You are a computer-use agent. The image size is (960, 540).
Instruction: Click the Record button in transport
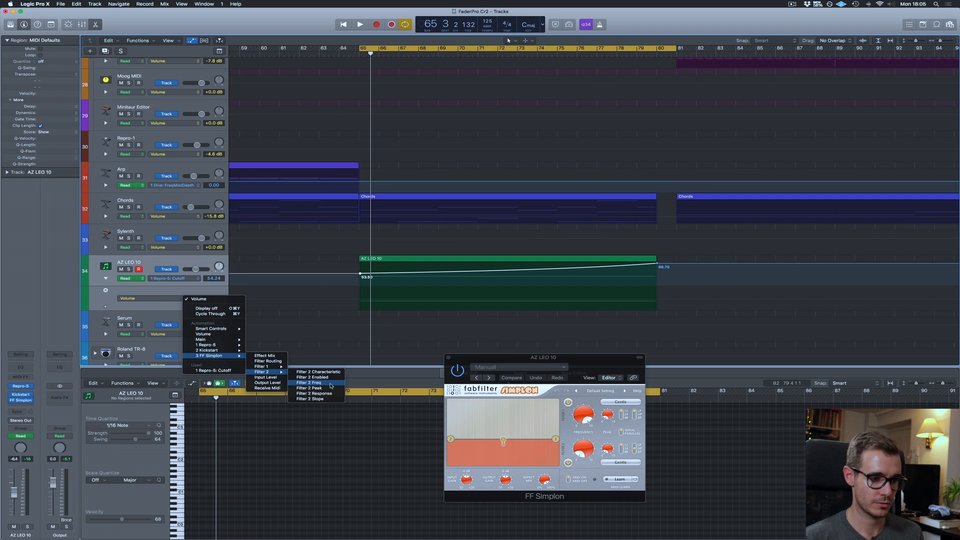coord(377,24)
